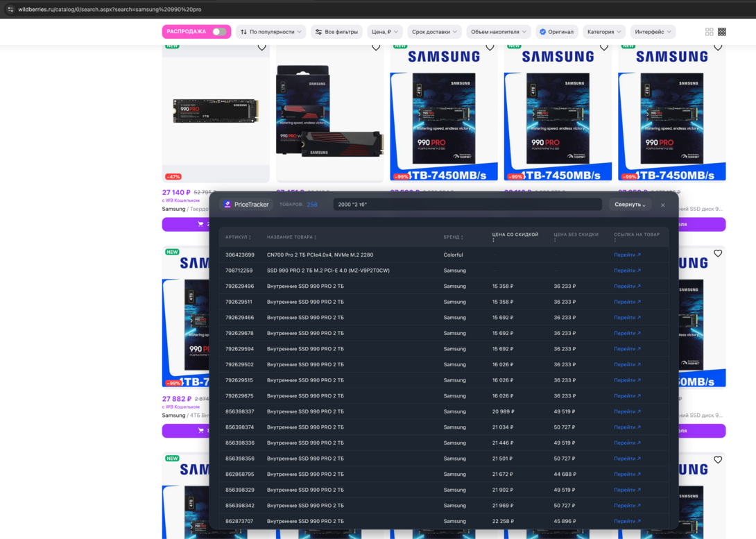
Task: Open Перейти link for article 792629466
Action: pos(627,318)
